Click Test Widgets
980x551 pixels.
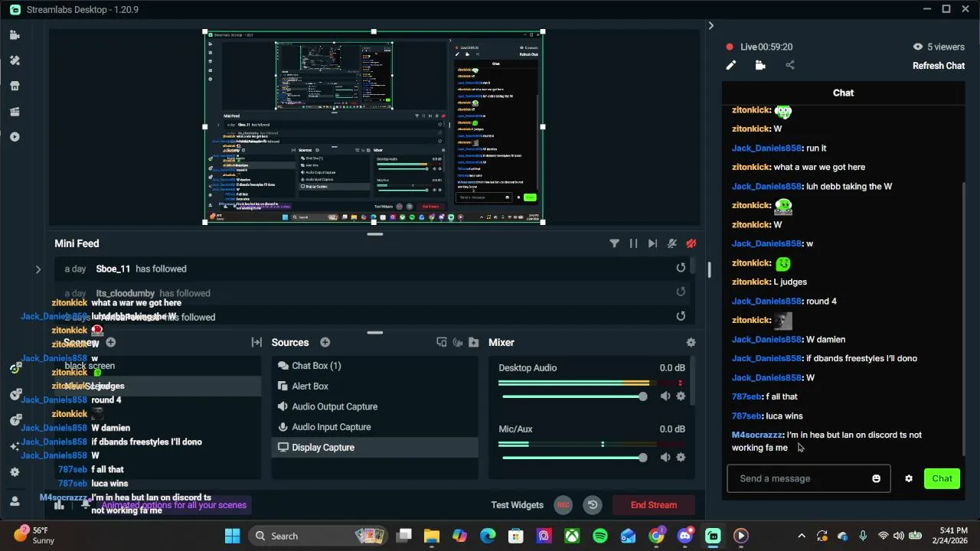point(517,505)
